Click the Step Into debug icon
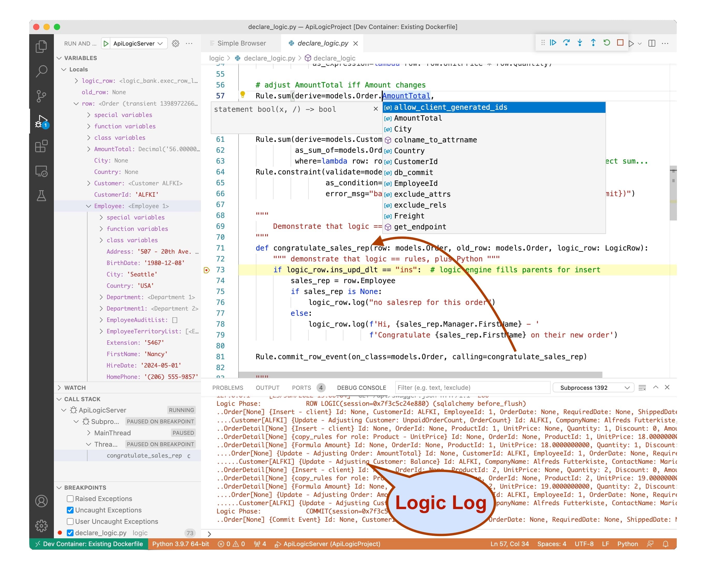 pos(580,43)
